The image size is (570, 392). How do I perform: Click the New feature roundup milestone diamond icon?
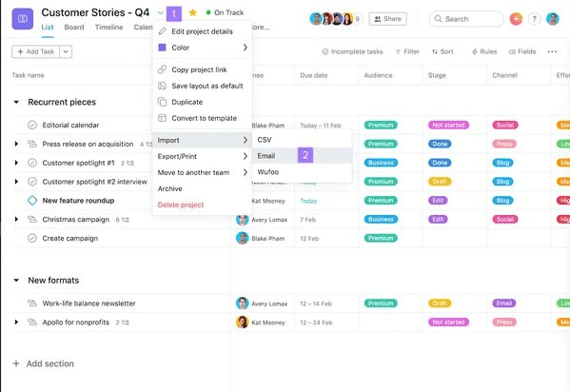tap(32, 201)
